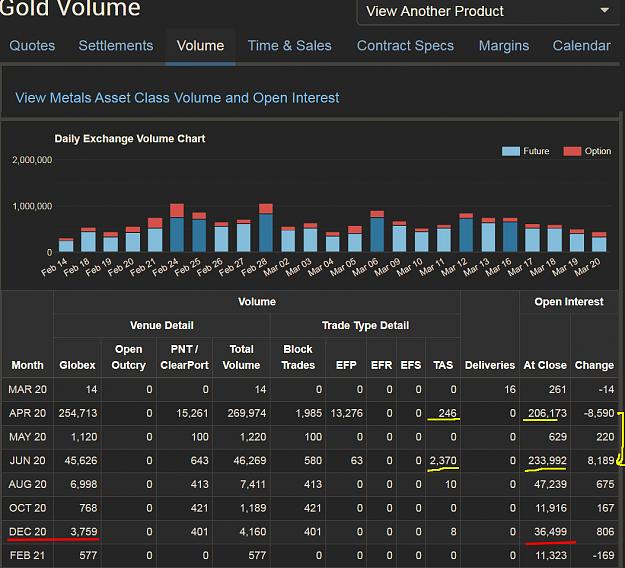Click the Change column header

594,365
